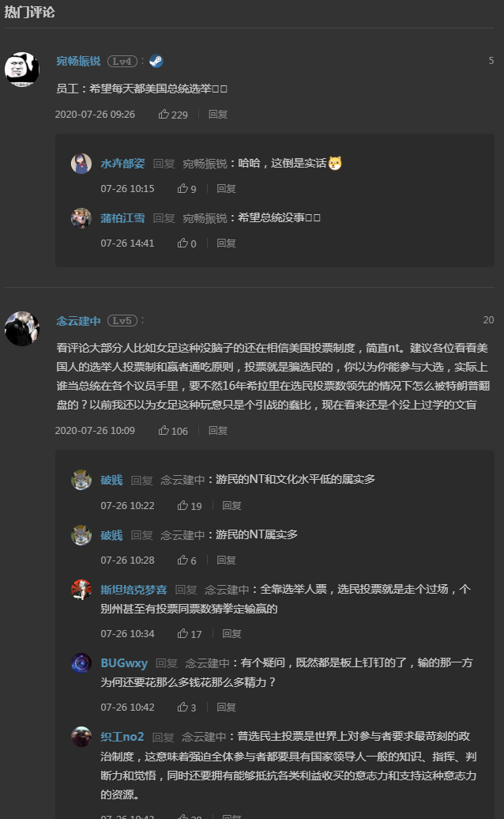
Task: Like 破贱's reply with 19 likes
Action: tap(182, 506)
